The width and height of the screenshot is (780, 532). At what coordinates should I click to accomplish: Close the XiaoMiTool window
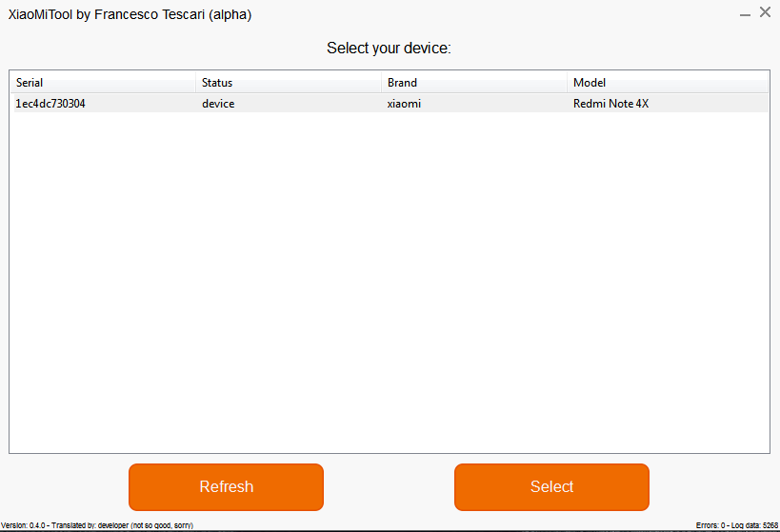[x=765, y=12]
